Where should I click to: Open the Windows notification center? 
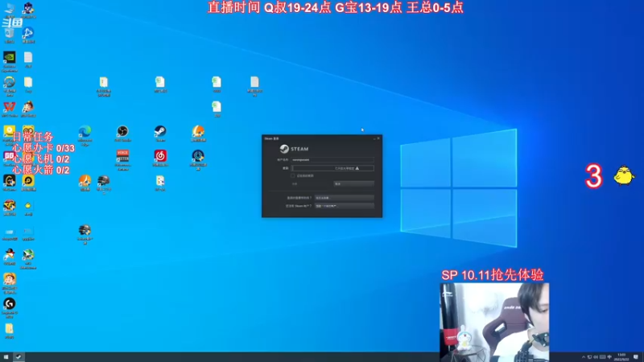tap(636, 357)
